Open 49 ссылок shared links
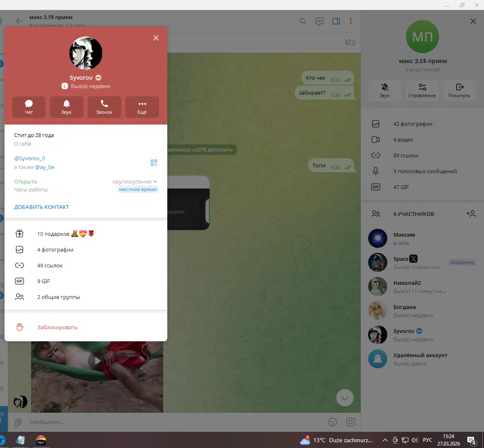This screenshot has height=448, width=484. (50, 265)
